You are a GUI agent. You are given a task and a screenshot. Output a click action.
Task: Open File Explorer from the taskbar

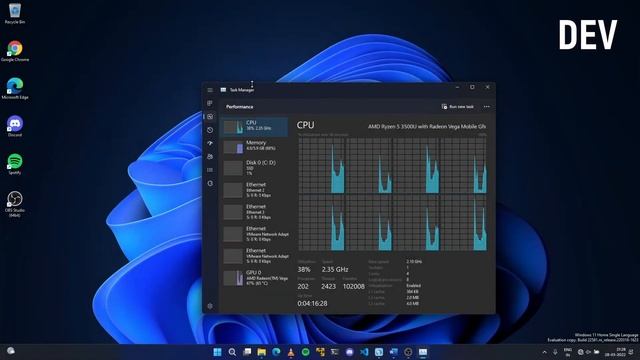coord(262,352)
